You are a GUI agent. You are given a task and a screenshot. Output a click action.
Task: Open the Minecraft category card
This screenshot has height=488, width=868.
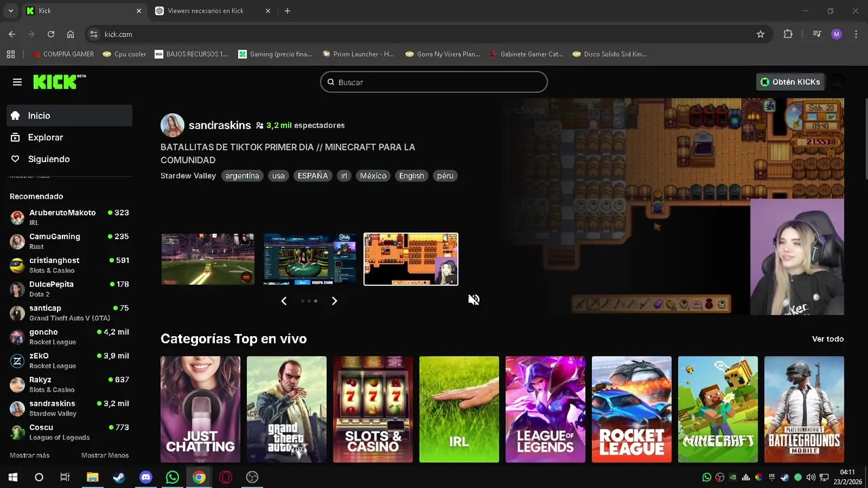(717, 409)
